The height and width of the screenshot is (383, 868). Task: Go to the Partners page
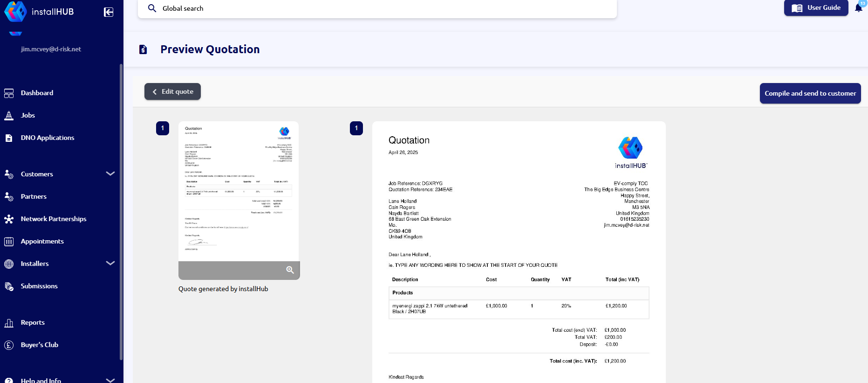pyautogui.click(x=34, y=197)
